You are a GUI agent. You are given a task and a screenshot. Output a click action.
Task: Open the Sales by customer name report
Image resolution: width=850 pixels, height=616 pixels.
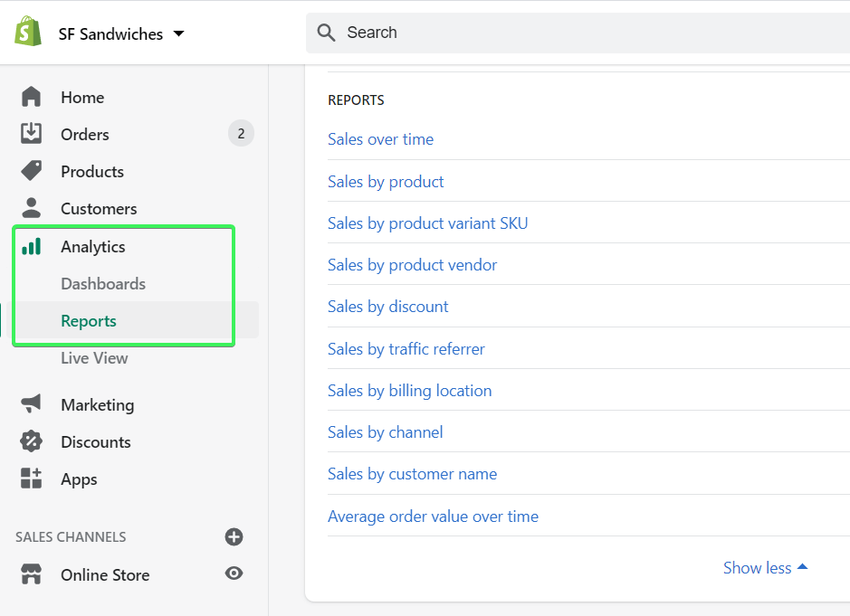[x=412, y=475]
